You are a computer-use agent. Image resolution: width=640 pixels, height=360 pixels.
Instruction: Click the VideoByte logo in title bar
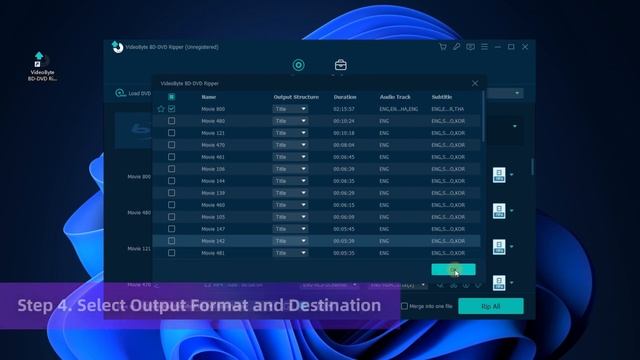click(x=118, y=47)
